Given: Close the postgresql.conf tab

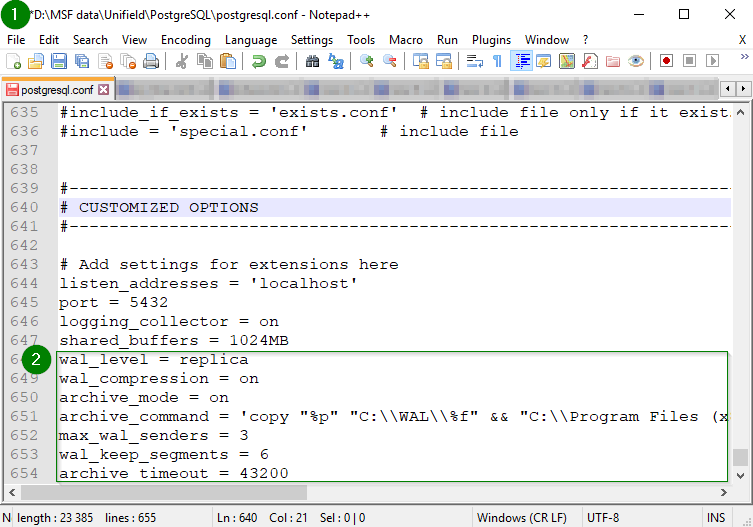Looking at the screenshot, I should [103, 89].
